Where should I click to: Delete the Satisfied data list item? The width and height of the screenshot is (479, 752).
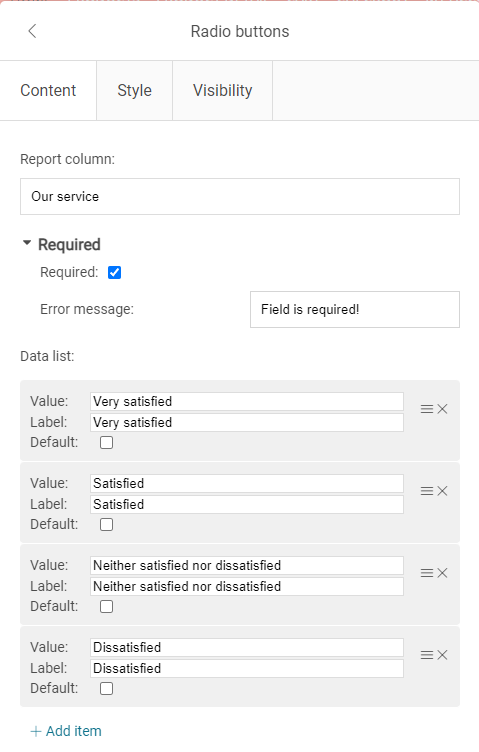pyautogui.click(x=442, y=491)
